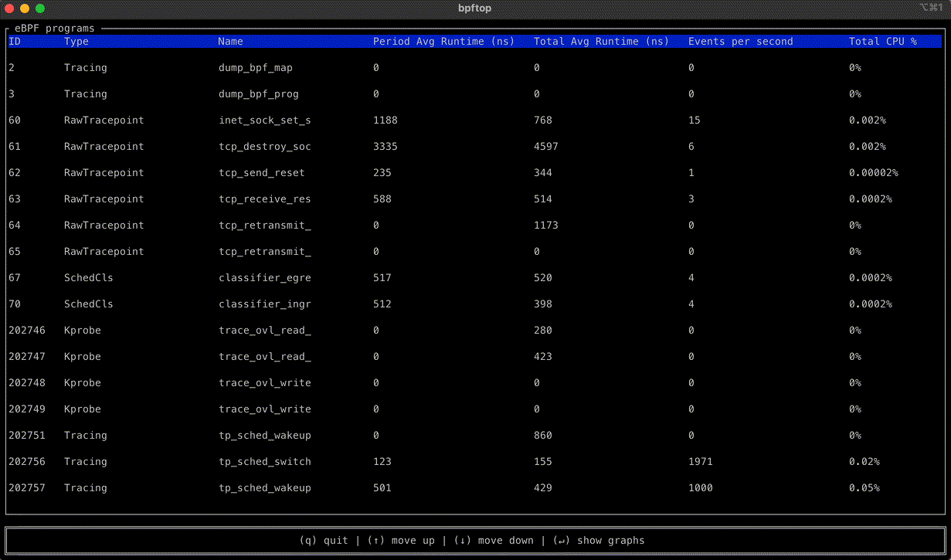Sort by the Name column header
The image size is (951, 560).
[230, 41]
